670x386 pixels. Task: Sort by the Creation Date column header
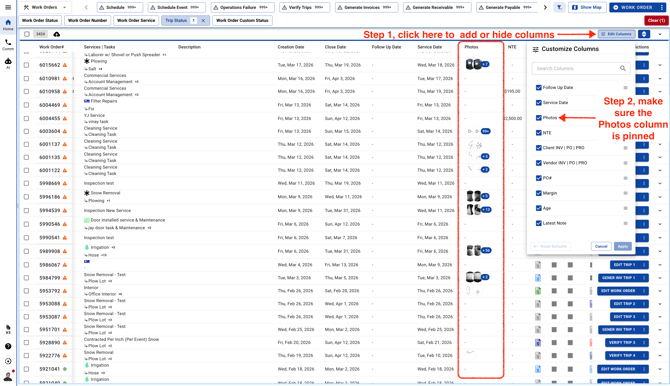coord(291,47)
